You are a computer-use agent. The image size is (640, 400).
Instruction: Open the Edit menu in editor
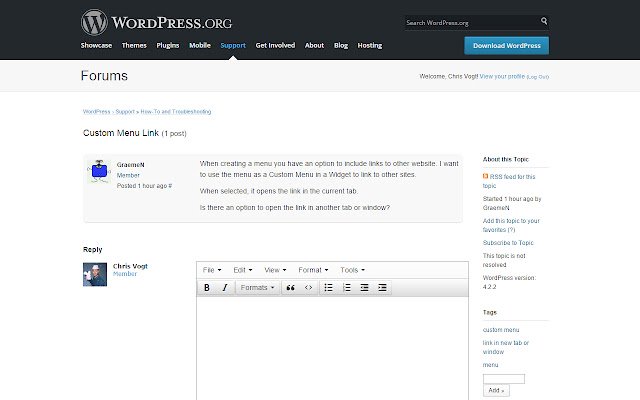(242, 270)
